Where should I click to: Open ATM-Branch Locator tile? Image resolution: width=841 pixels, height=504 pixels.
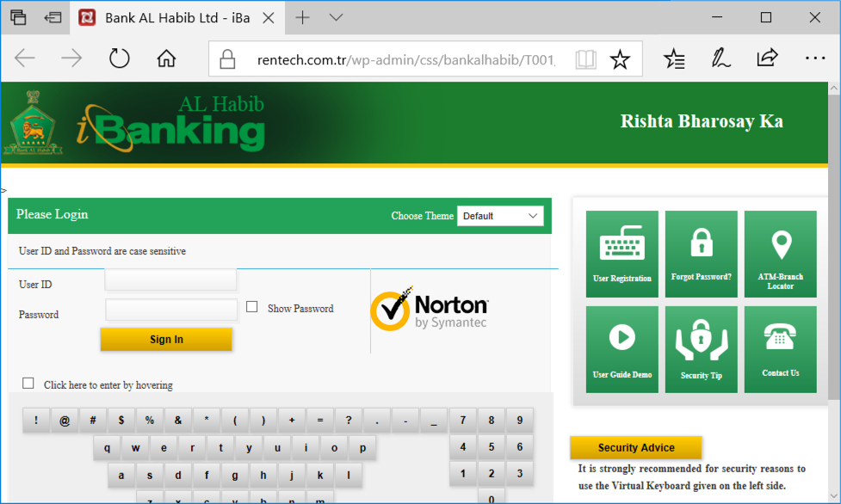781,254
